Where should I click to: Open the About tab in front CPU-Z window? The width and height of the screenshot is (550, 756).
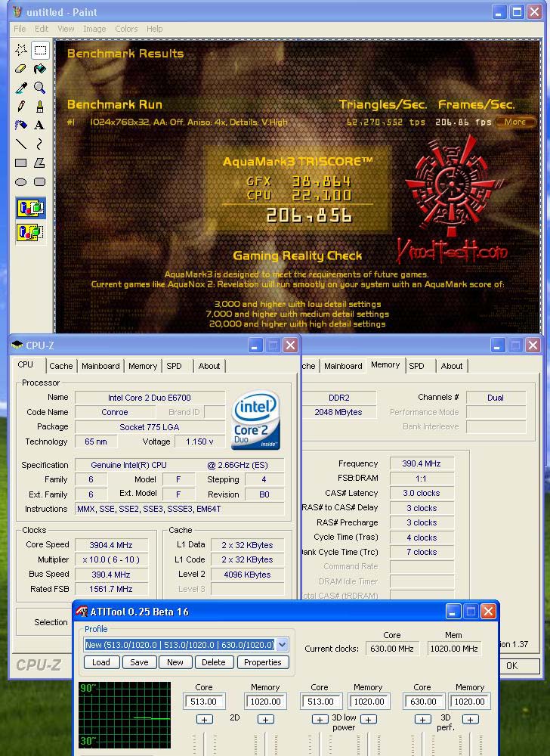point(209,366)
